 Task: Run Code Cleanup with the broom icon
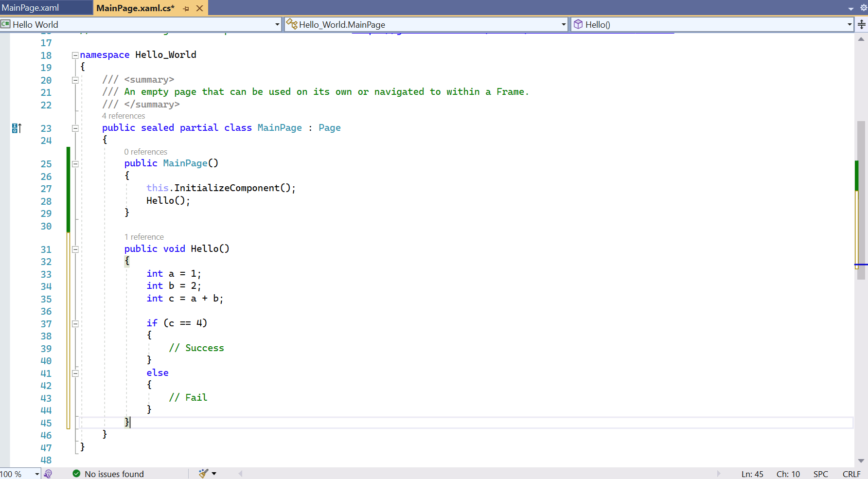[x=203, y=473]
